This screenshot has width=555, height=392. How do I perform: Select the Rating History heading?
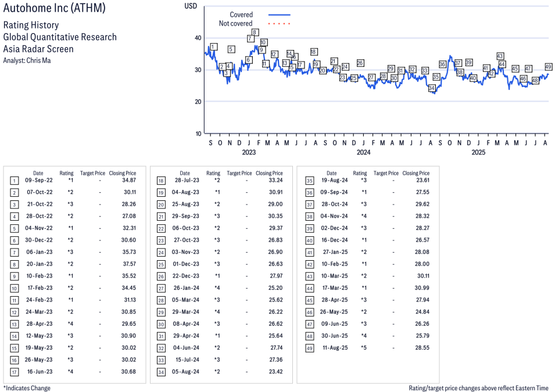coord(31,25)
